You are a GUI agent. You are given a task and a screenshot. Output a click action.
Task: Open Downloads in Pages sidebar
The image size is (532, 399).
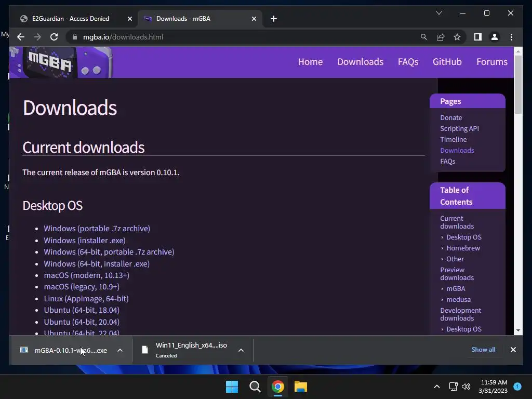[x=457, y=150]
